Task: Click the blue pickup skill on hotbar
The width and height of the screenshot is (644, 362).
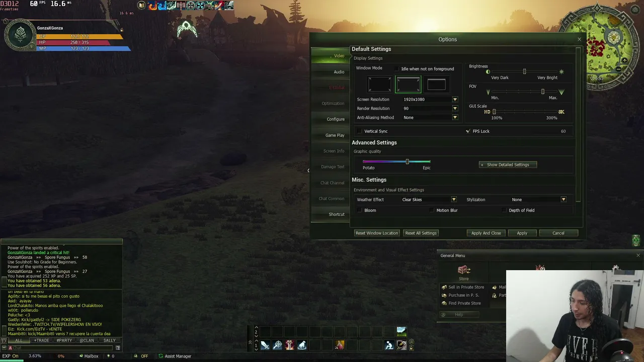Action: point(302,345)
